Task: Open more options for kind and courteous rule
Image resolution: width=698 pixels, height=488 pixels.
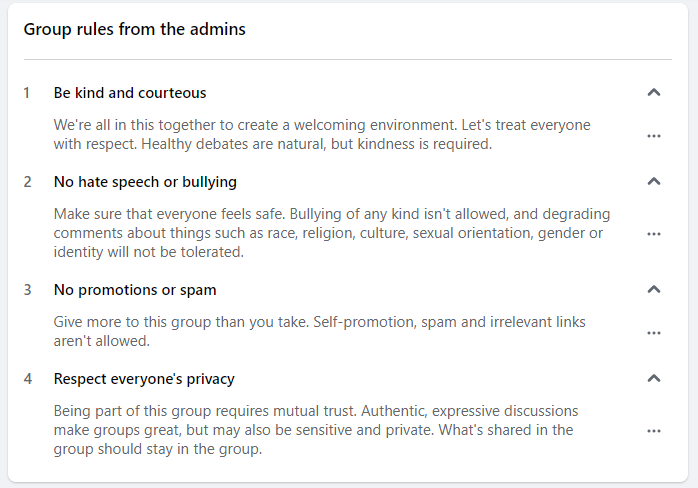Action: pyautogui.click(x=654, y=136)
